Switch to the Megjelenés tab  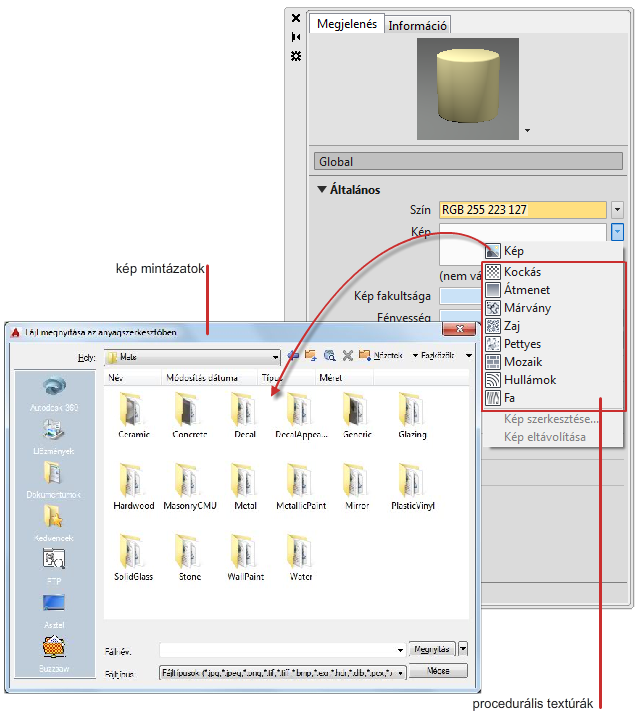tap(347, 24)
